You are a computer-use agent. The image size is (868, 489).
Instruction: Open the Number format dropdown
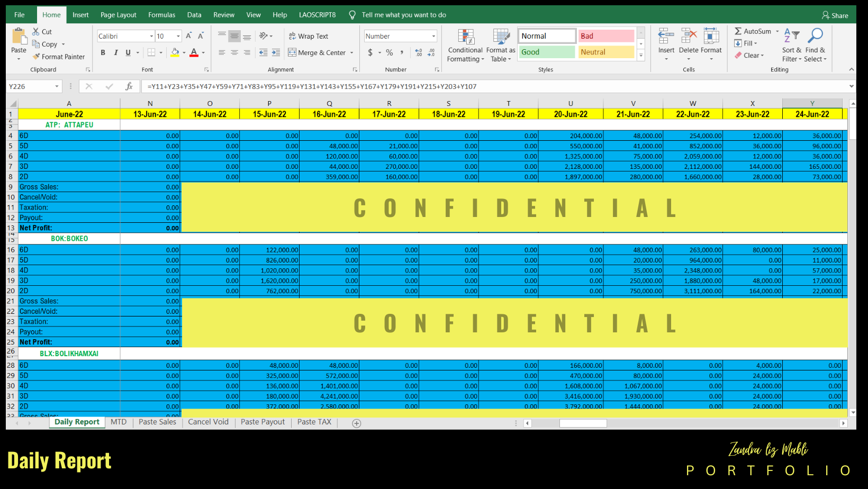[x=433, y=36]
